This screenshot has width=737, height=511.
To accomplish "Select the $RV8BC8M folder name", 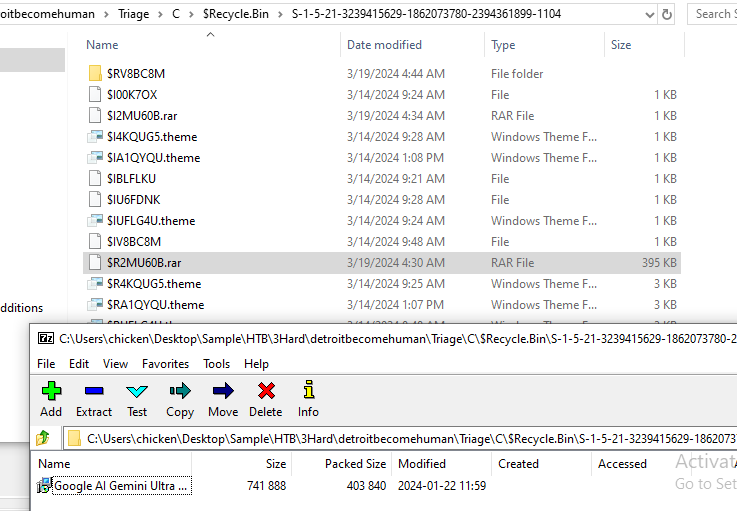I will click(136, 74).
